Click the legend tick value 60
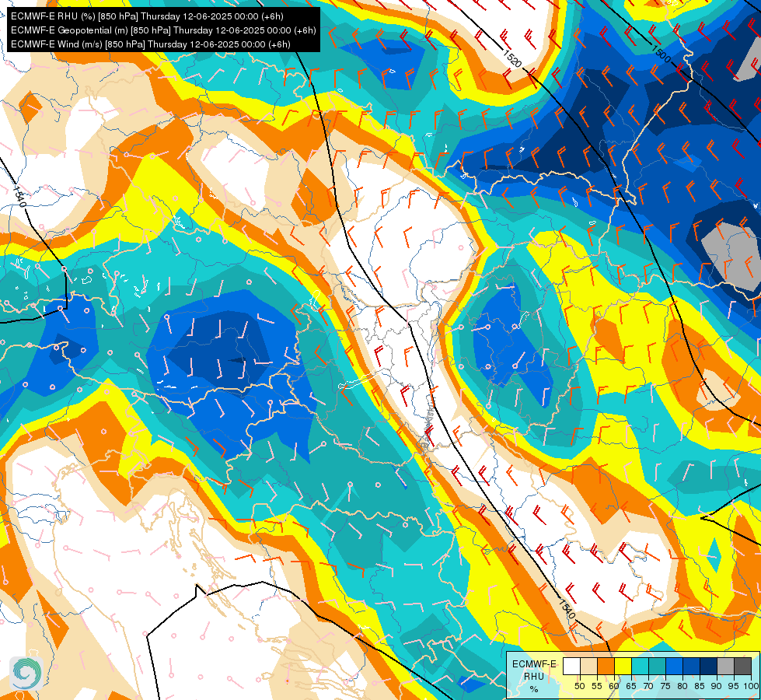This screenshot has height=700, width=761. point(614,686)
